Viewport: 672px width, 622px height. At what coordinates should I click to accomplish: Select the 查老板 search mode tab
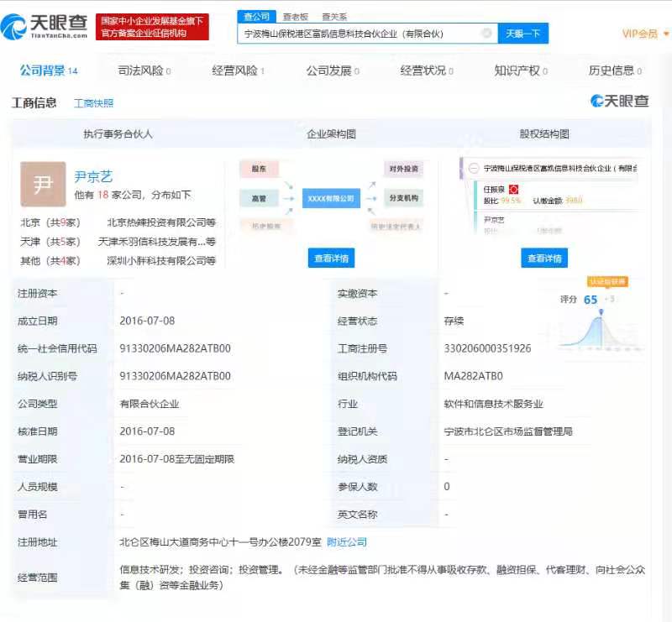294,16
